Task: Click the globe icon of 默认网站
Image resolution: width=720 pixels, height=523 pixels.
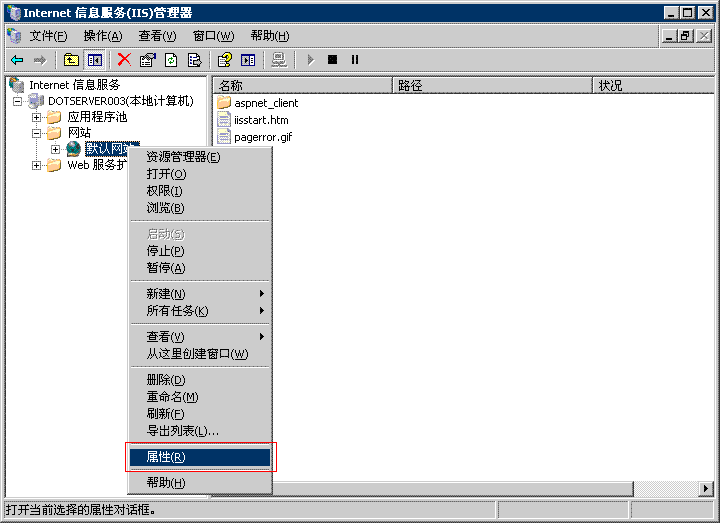Action: click(73, 149)
